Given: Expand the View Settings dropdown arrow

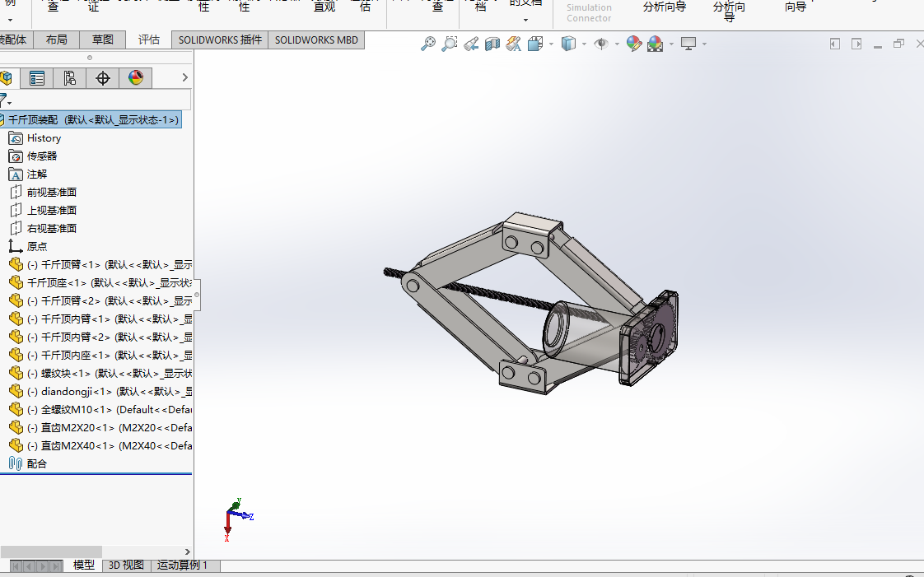Looking at the screenshot, I should (x=704, y=44).
